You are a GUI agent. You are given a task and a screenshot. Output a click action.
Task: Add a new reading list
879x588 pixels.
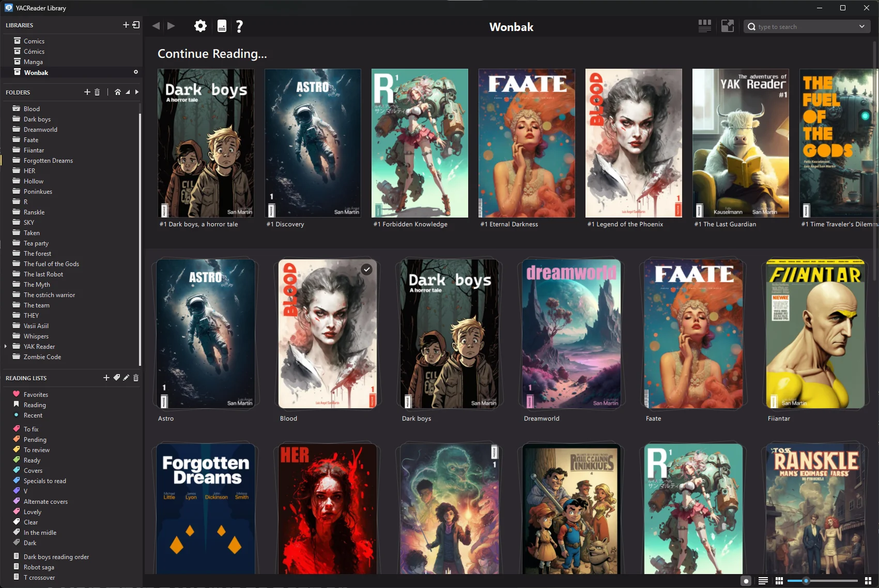[x=106, y=378]
